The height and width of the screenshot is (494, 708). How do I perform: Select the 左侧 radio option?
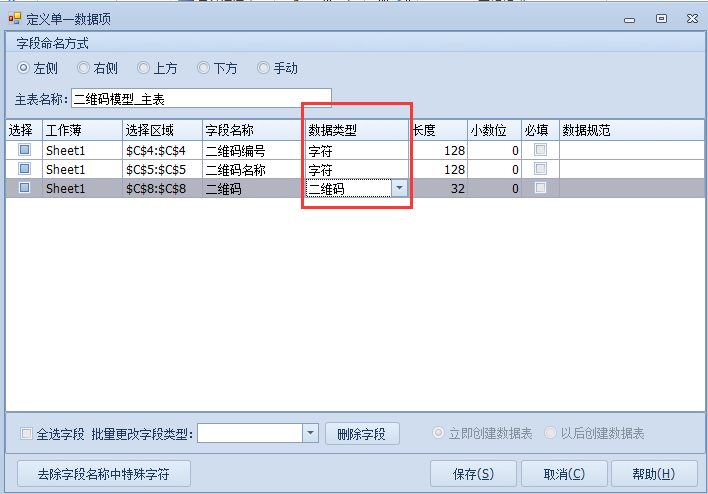24,68
